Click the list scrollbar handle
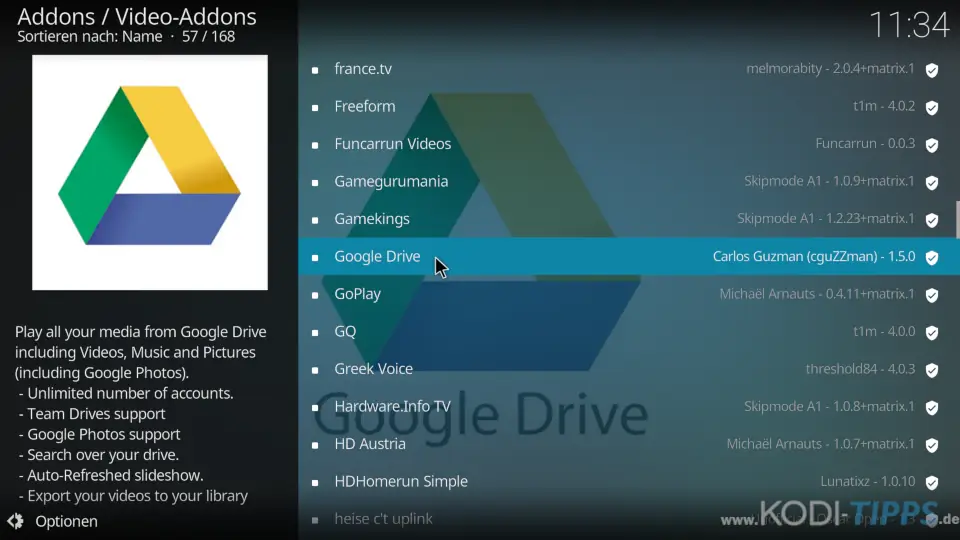 tap(958, 219)
